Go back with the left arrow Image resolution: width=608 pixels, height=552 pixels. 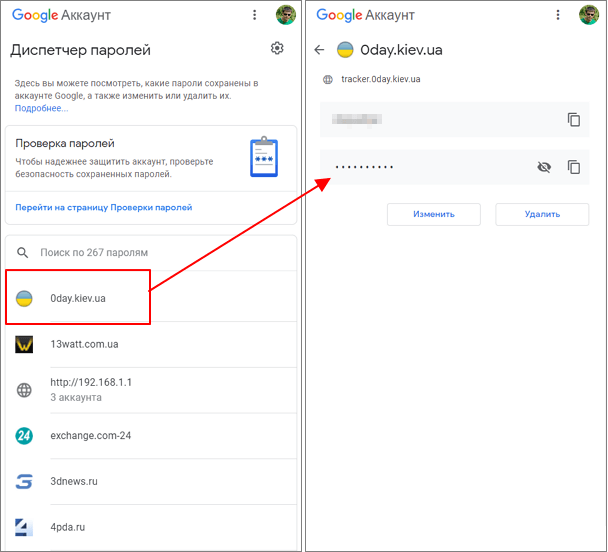tap(319, 50)
